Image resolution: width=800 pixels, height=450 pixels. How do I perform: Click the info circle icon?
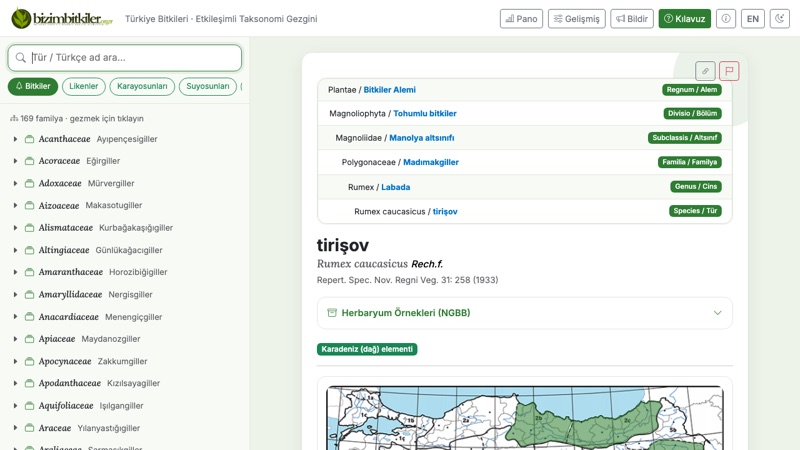click(x=726, y=19)
